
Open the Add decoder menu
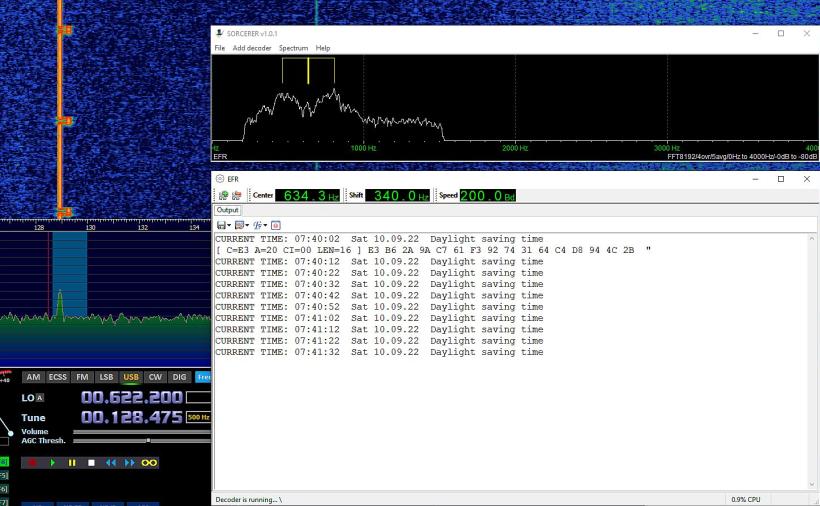click(x=252, y=48)
